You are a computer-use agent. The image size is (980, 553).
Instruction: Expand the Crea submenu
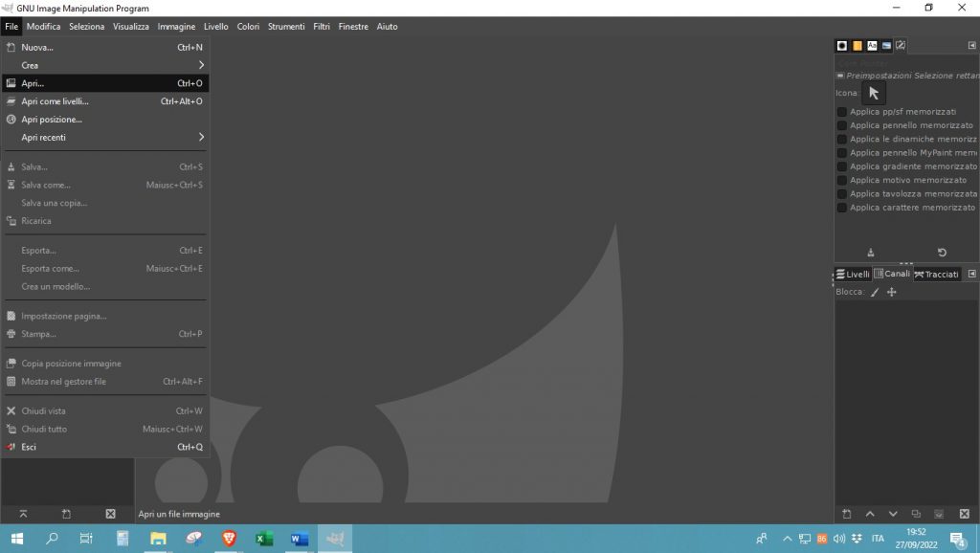coord(105,65)
